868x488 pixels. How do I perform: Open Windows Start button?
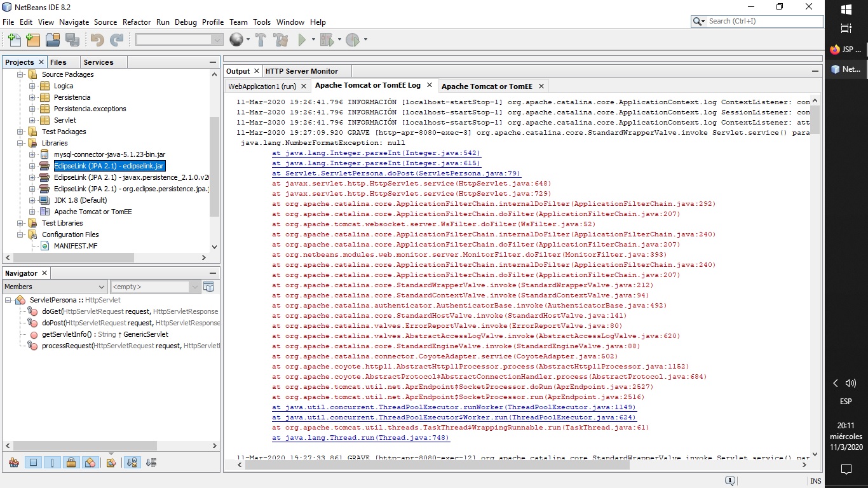click(846, 10)
